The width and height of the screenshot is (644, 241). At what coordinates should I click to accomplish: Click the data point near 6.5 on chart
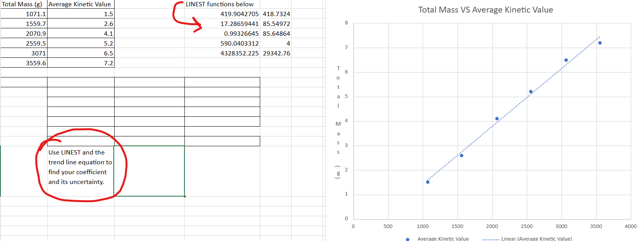[566, 60]
